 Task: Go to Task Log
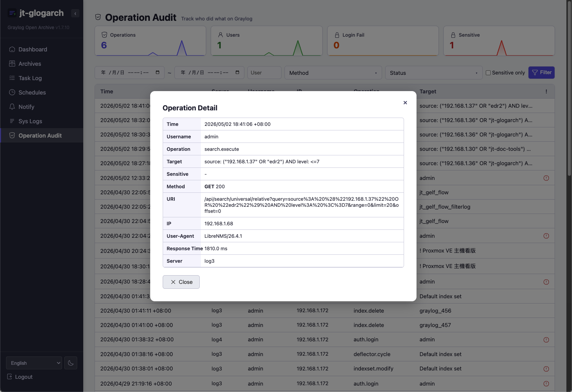pos(42,78)
